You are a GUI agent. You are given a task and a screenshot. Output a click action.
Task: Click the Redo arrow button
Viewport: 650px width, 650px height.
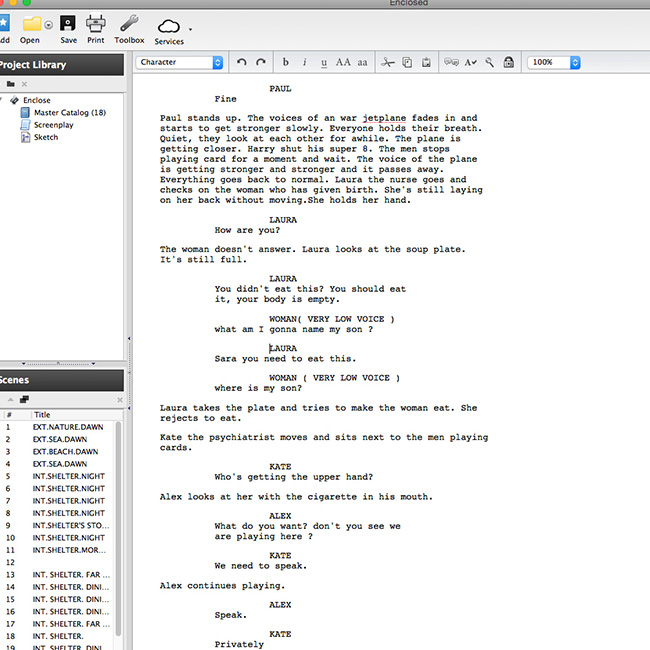(x=261, y=62)
